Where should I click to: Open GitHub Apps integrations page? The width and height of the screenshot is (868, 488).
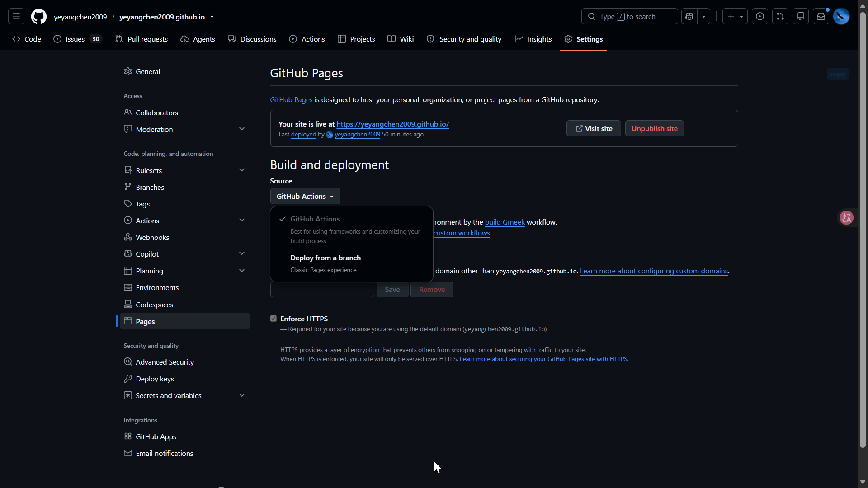pos(185,437)
